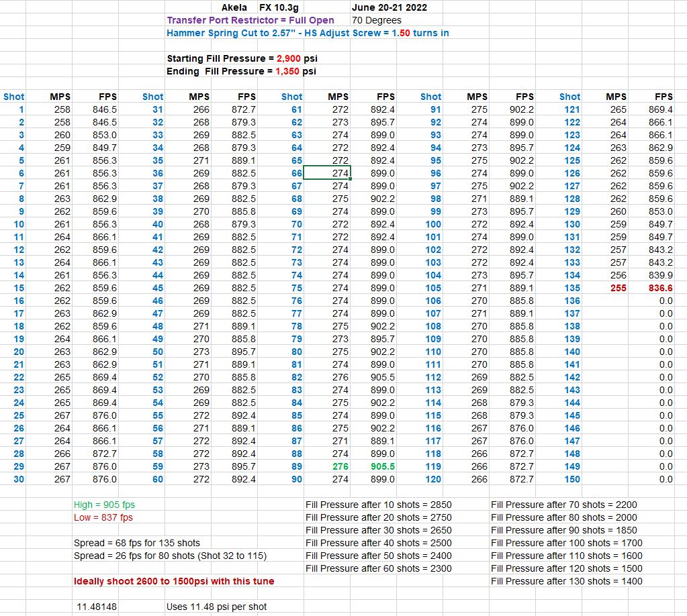
Task: Click shot number 100 cell
Action: coord(433,224)
